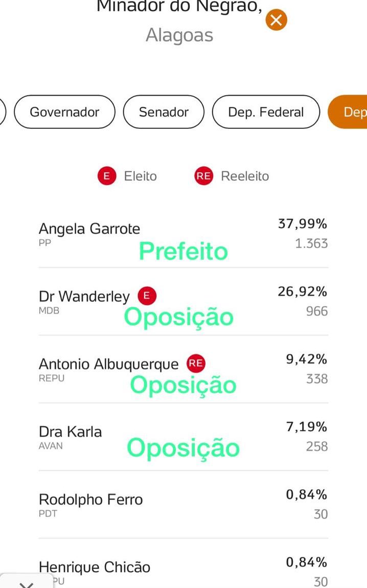Click the E badge beside Dr Wanderley
This screenshot has width=367, height=588.
point(147,296)
